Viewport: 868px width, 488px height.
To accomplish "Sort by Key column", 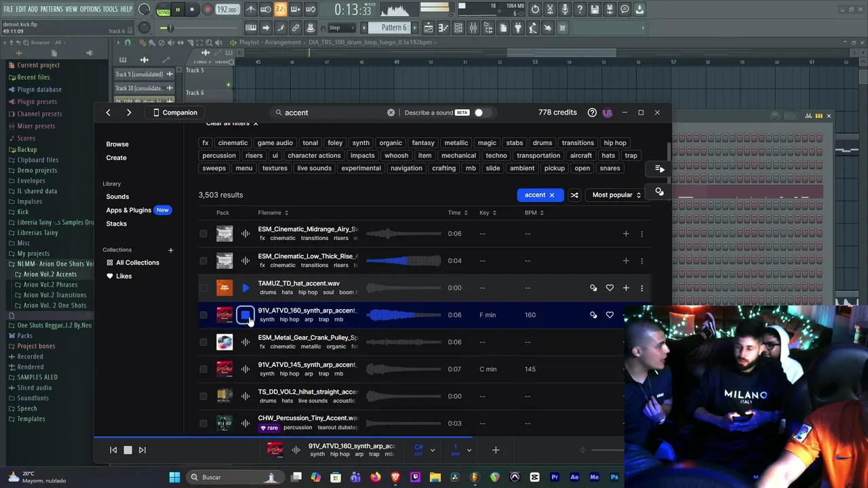I will click(x=488, y=213).
